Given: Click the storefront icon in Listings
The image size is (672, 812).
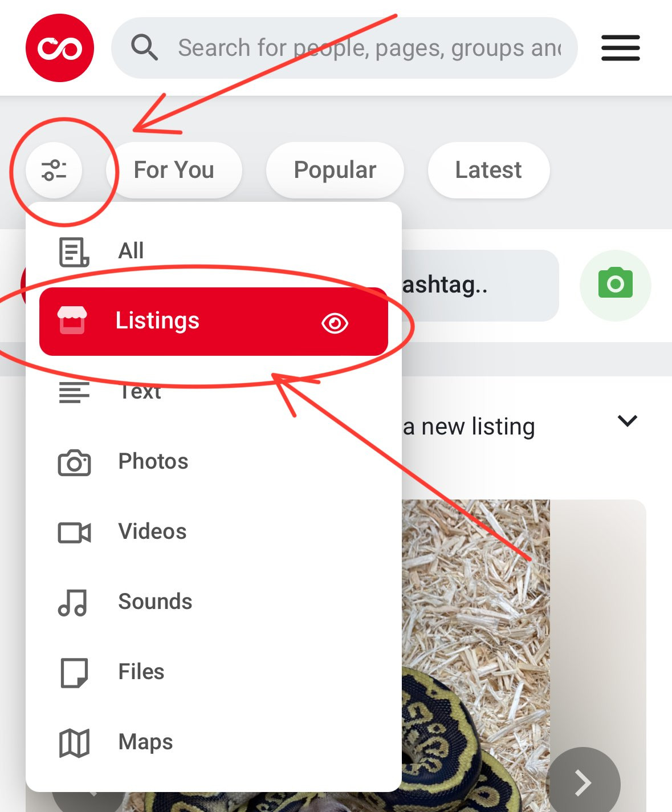Looking at the screenshot, I should [x=72, y=320].
